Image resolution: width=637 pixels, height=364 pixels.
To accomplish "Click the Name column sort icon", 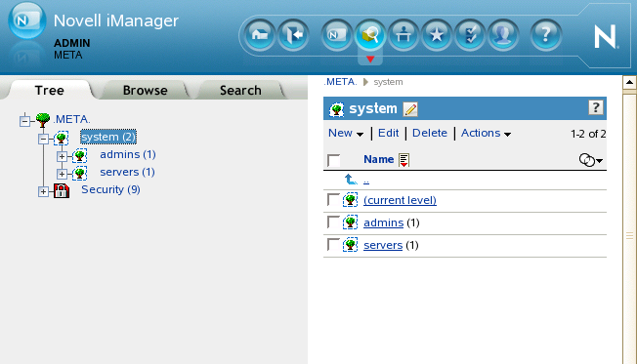I will click(x=403, y=160).
